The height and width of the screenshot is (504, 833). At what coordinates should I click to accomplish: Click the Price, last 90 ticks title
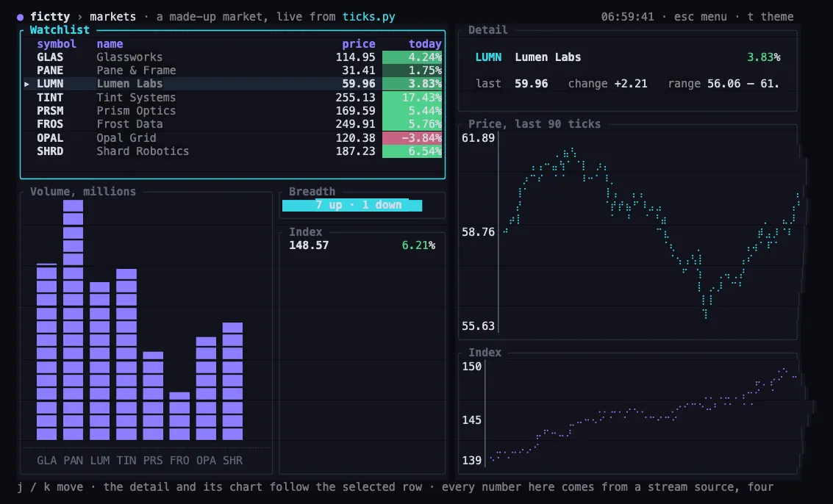point(535,123)
